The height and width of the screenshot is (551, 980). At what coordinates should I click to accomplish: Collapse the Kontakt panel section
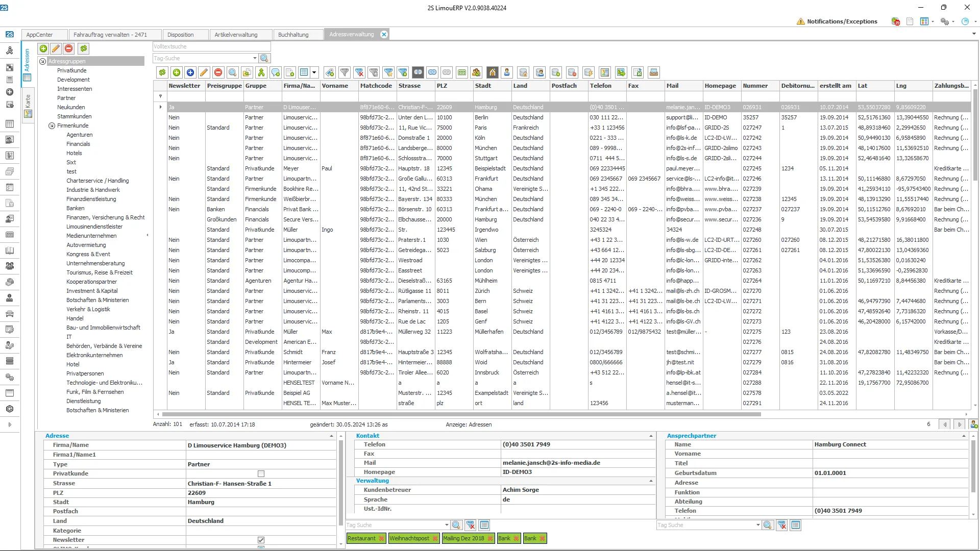click(x=651, y=436)
